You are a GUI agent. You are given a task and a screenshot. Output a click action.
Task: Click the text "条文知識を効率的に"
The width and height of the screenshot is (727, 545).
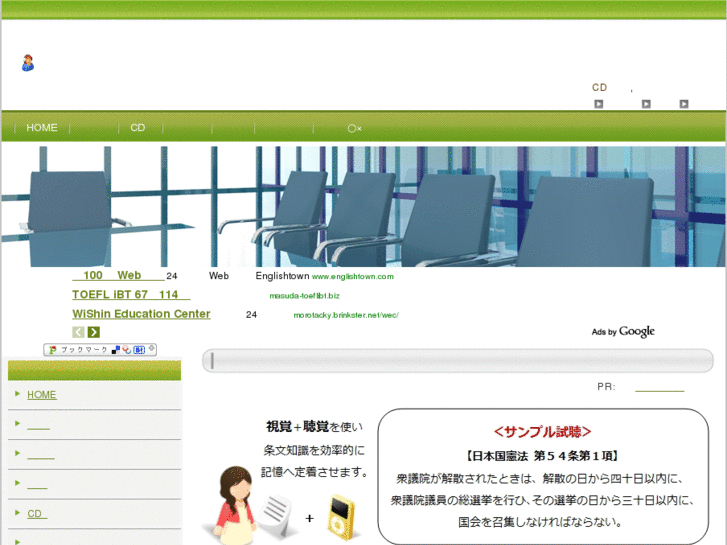314,450
